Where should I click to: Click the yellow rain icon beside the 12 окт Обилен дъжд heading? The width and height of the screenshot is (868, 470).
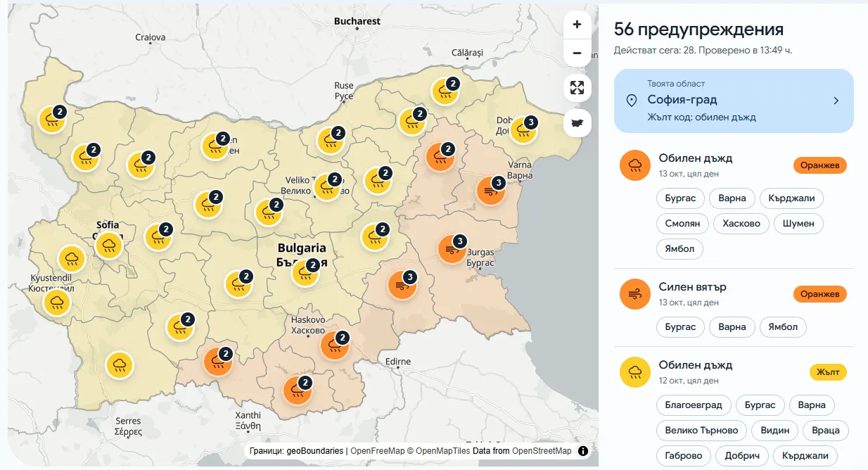(x=634, y=372)
